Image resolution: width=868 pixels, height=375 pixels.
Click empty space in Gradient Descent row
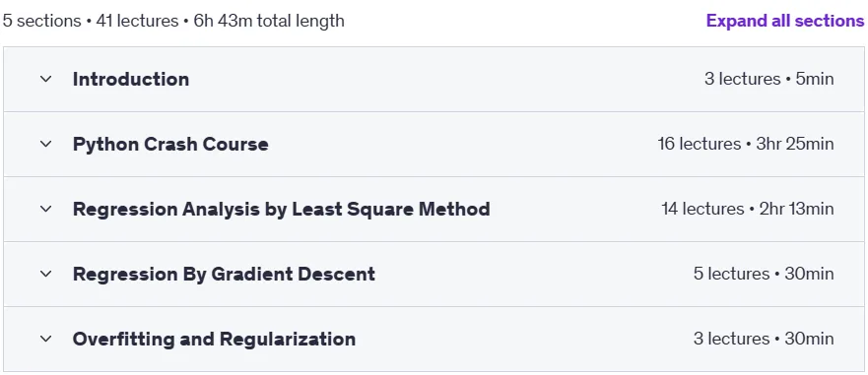point(531,274)
